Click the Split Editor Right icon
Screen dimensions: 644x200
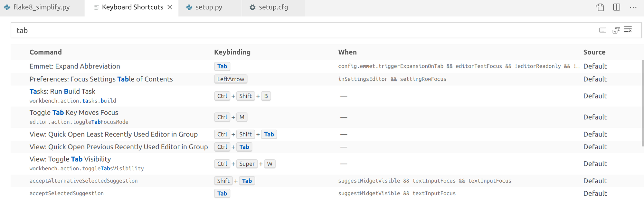pyautogui.click(x=617, y=7)
